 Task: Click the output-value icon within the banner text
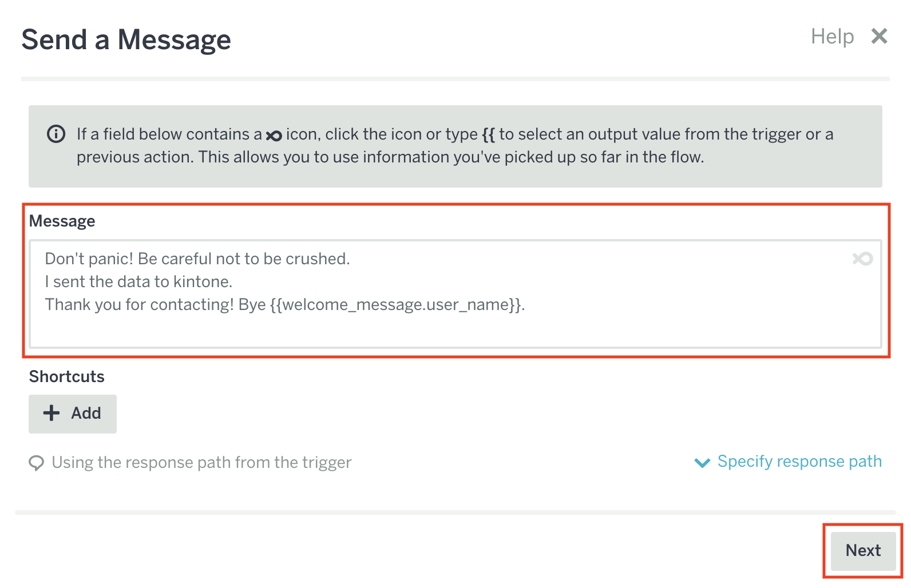[x=274, y=136]
